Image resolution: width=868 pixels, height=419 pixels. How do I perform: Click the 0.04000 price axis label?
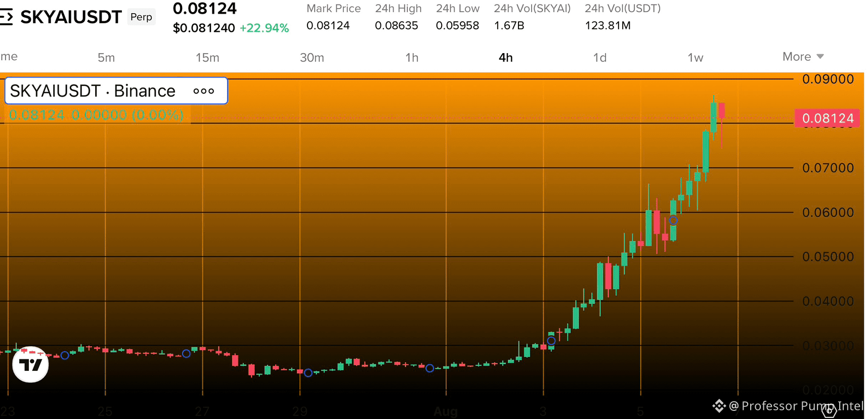tap(828, 301)
